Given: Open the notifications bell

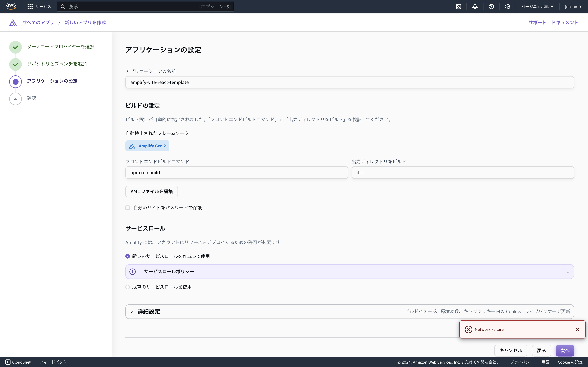Looking at the screenshot, I should [x=475, y=6].
